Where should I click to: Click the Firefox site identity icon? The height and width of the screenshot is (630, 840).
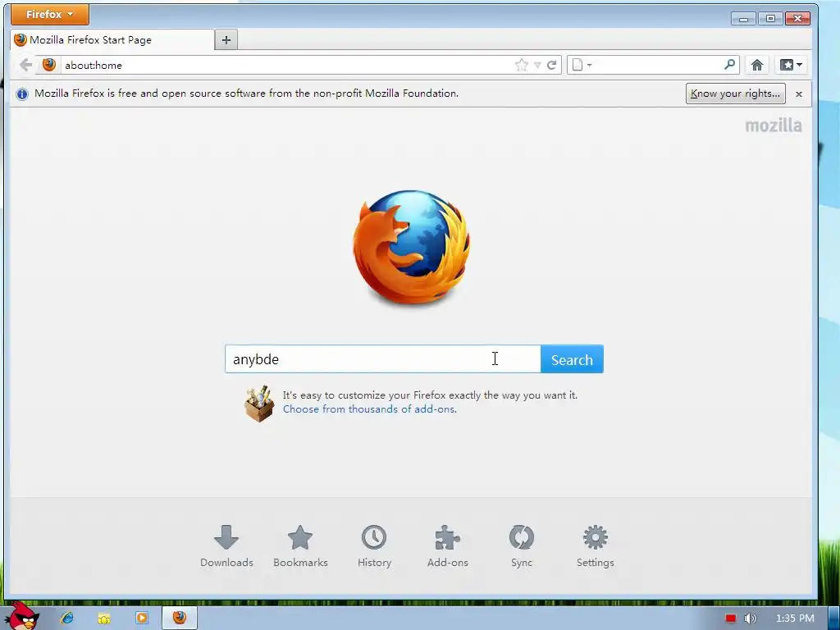48,65
